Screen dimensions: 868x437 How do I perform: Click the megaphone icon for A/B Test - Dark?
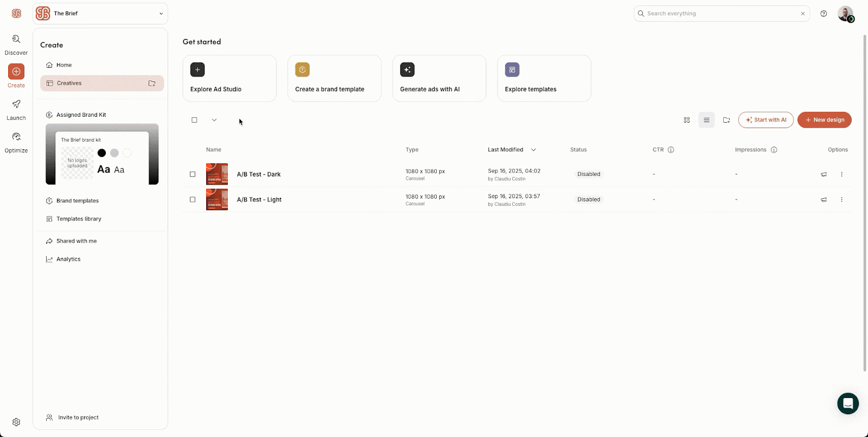pos(824,174)
